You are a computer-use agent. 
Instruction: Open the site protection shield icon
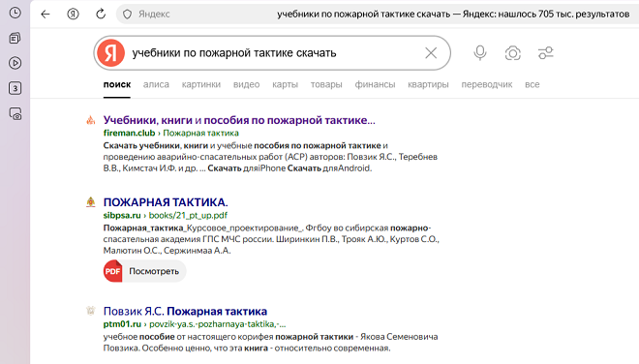(127, 15)
